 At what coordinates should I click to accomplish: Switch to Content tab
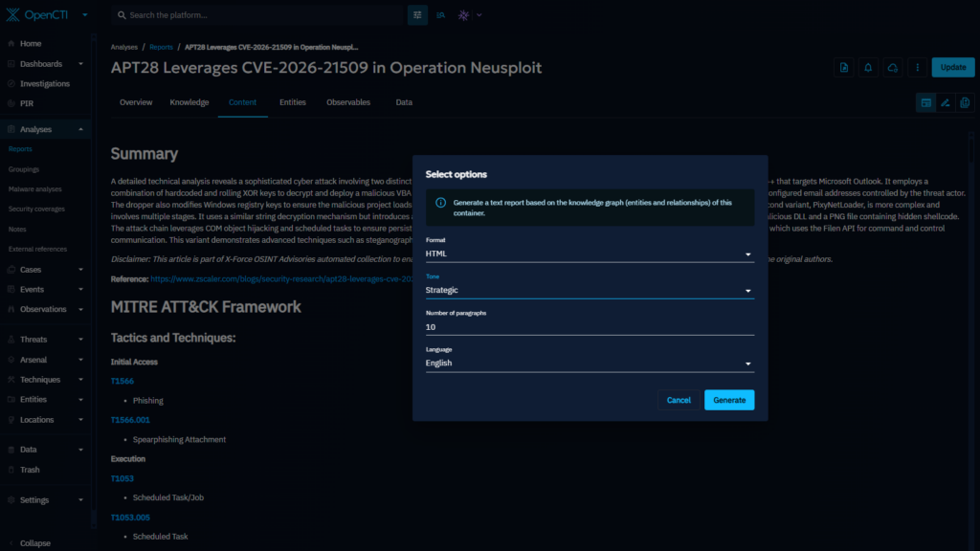[x=242, y=102]
